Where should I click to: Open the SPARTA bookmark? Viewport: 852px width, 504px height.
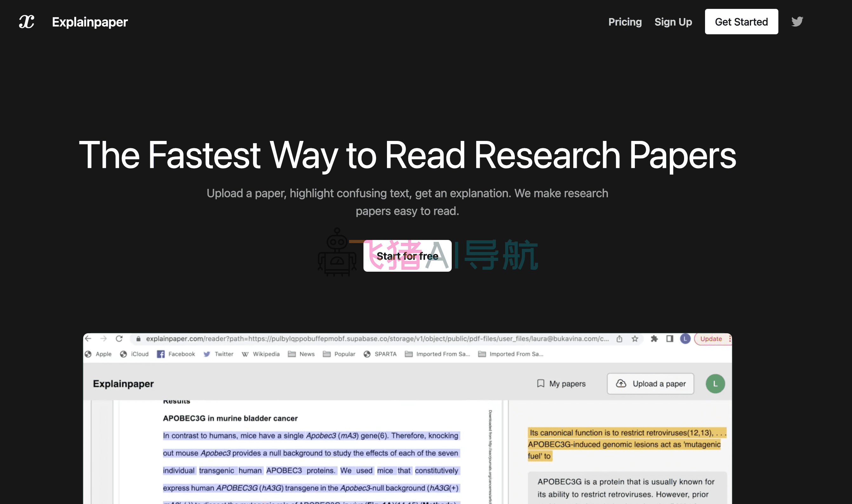click(x=380, y=354)
